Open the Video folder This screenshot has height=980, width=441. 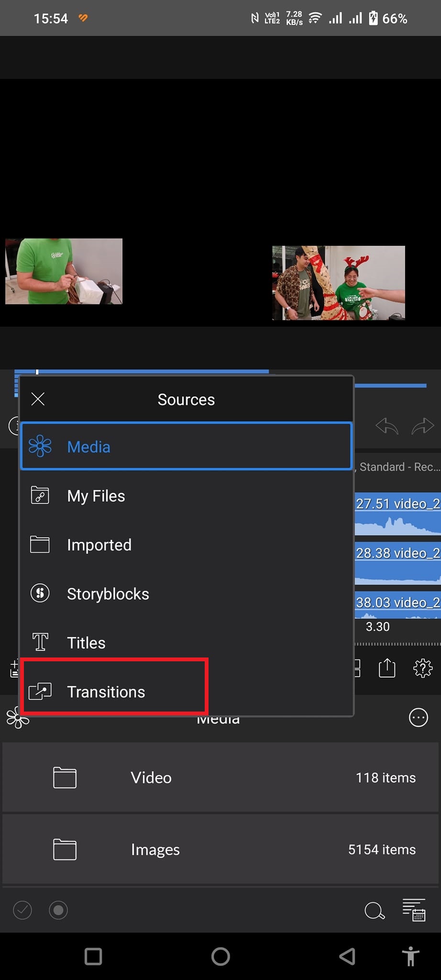[220, 778]
